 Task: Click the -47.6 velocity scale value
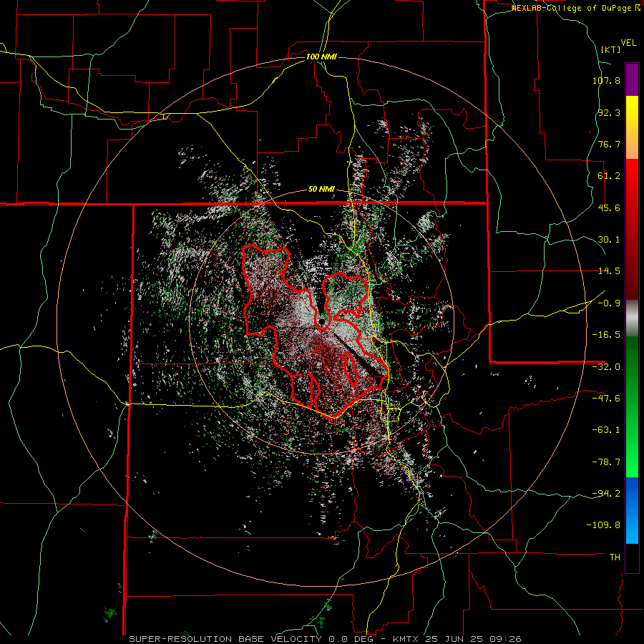click(x=606, y=399)
